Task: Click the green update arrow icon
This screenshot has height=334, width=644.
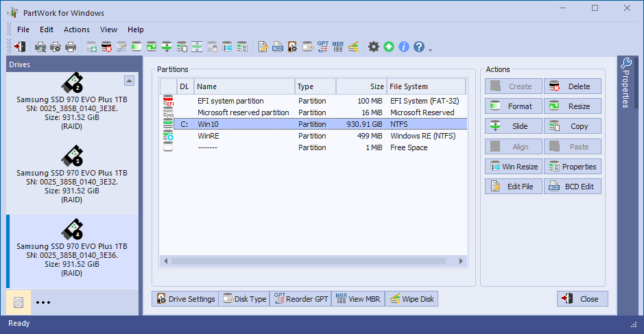Action: coord(389,47)
